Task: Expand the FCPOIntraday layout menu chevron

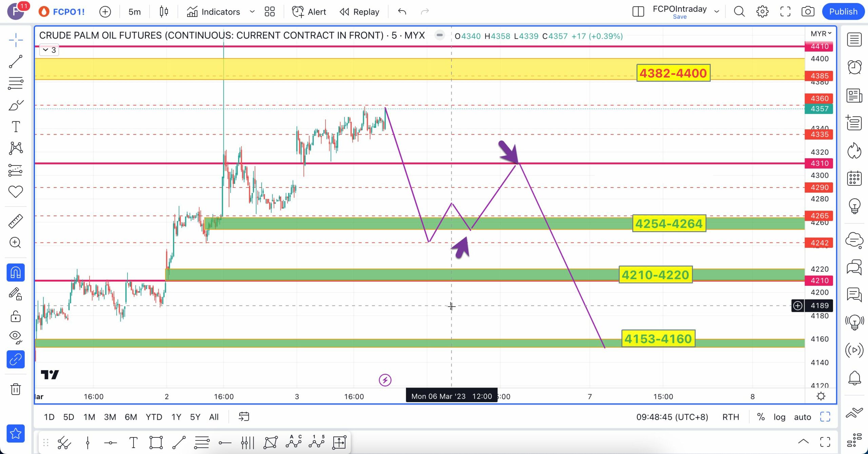Action: coord(716,12)
